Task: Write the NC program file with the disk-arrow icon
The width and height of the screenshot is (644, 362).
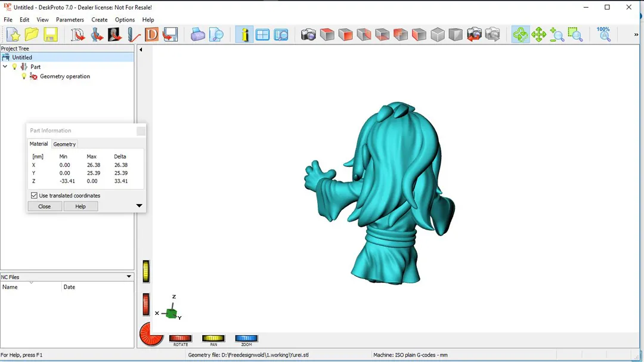Action: [171, 35]
